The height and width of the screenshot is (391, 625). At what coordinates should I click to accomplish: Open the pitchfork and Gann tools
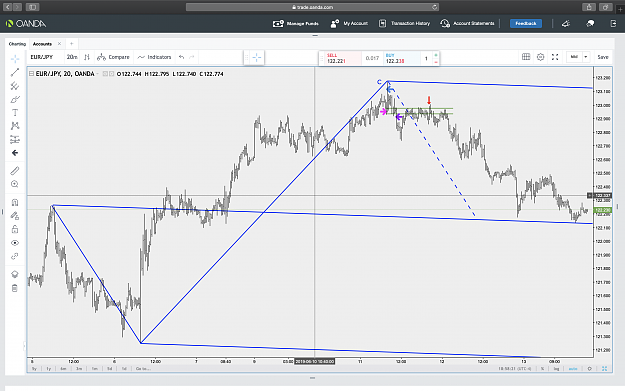click(x=15, y=86)
